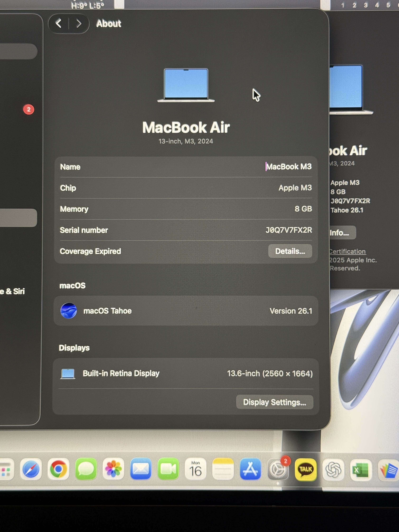Open Calendar showing Mon 16
The width and height of the screenshot is (399, 532).
click(x=195, y=469)
